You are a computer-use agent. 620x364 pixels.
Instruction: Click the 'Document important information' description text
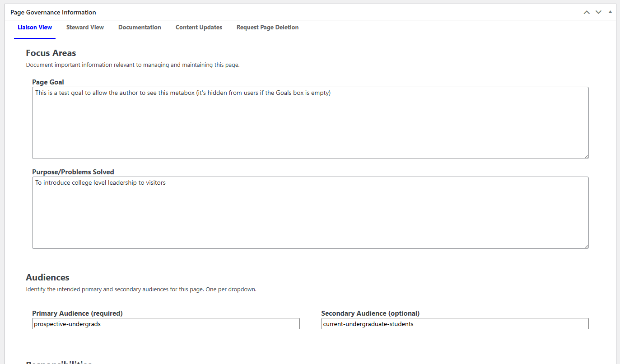click(x=133, y=65)
